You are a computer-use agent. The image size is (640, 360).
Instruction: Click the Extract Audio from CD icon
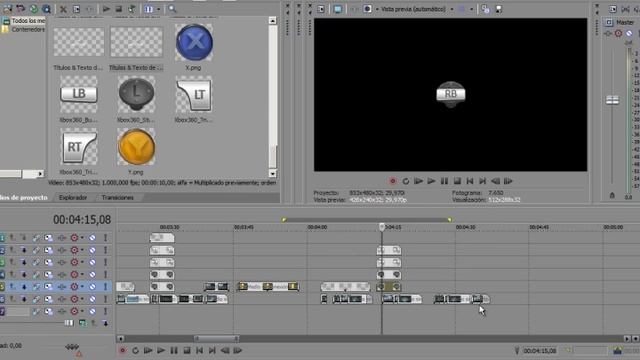click(34, 9)
